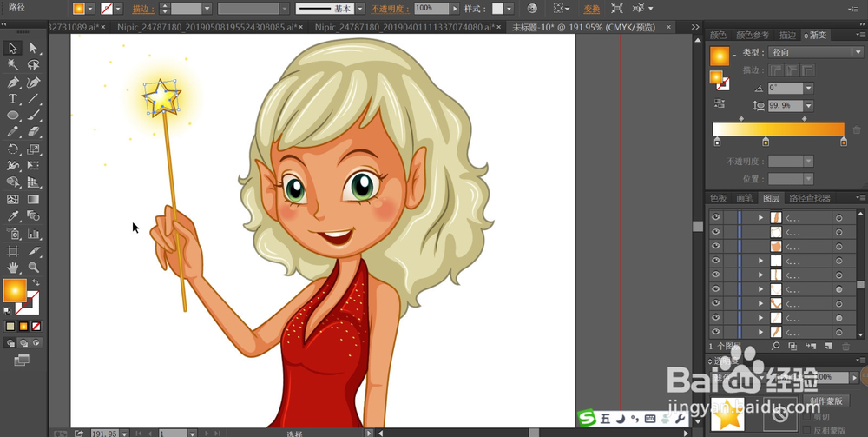Image resolution: width=868 pixels, height=437 pixels.
Task: Open the aspect ratio 99.9% dropdown
Action: pyautogui.click(x=808, y=106)
